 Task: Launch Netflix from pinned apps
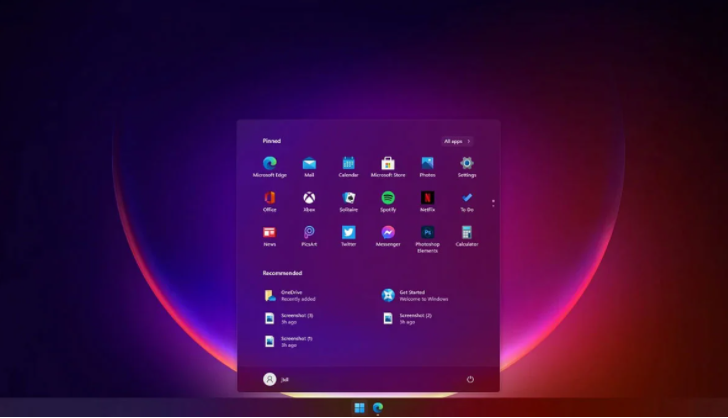coord(427,198)
